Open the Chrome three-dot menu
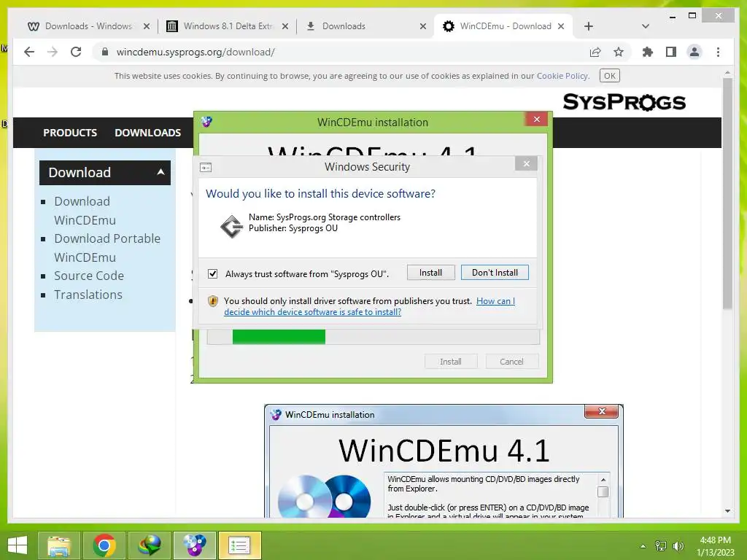The width and height of the screenshot is (747, 560). pos(718,52)
